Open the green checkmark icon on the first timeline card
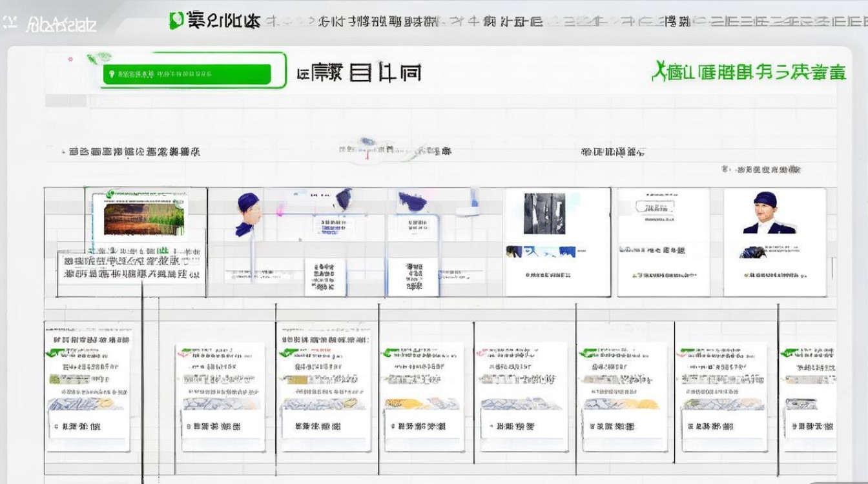The width and height of the screenshot is (868, 484). pos(110,194)
